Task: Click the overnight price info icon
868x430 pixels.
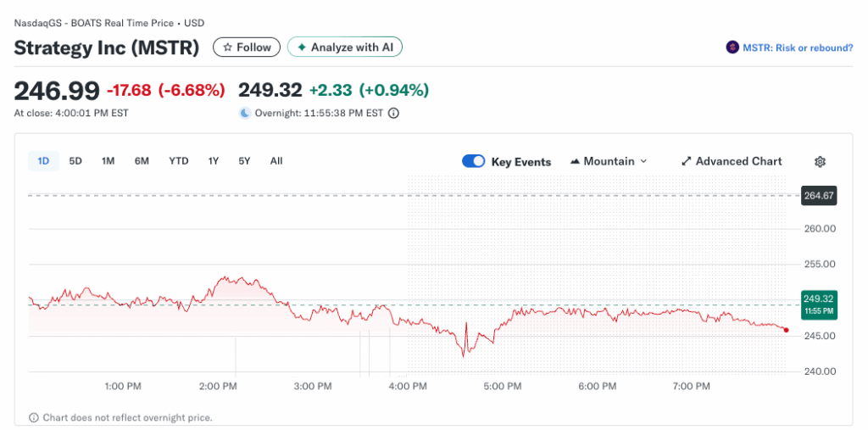Action: point(393,113)
